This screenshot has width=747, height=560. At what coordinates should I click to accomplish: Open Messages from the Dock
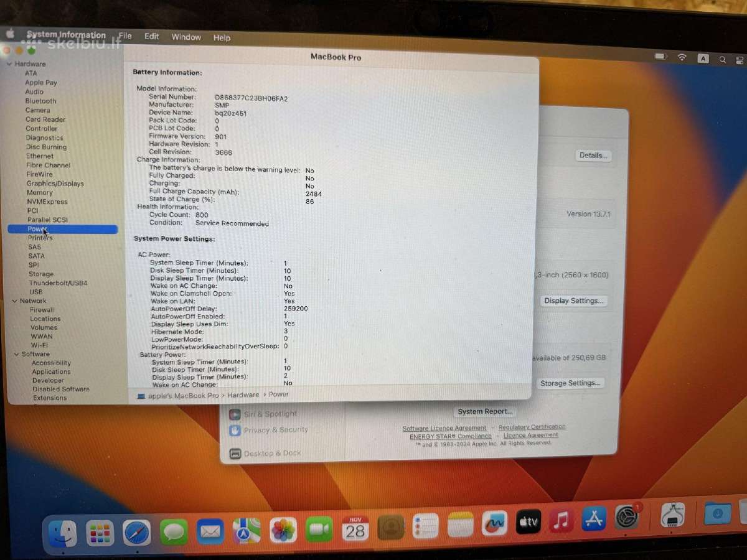point(174,533)
